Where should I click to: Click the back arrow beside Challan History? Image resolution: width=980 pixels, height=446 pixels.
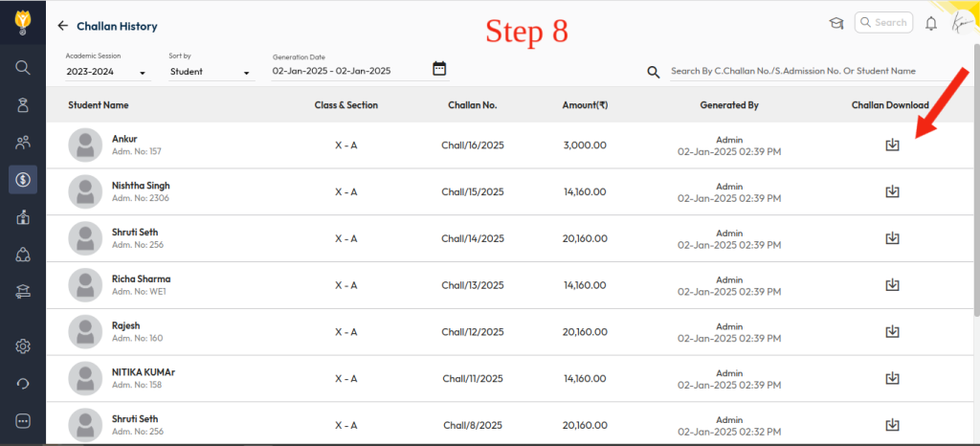pos(63,26)
